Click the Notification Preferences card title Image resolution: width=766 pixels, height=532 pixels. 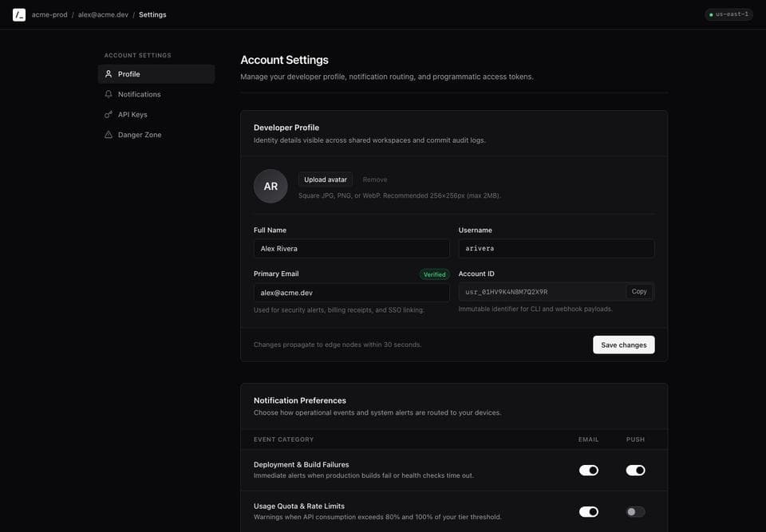299,400
